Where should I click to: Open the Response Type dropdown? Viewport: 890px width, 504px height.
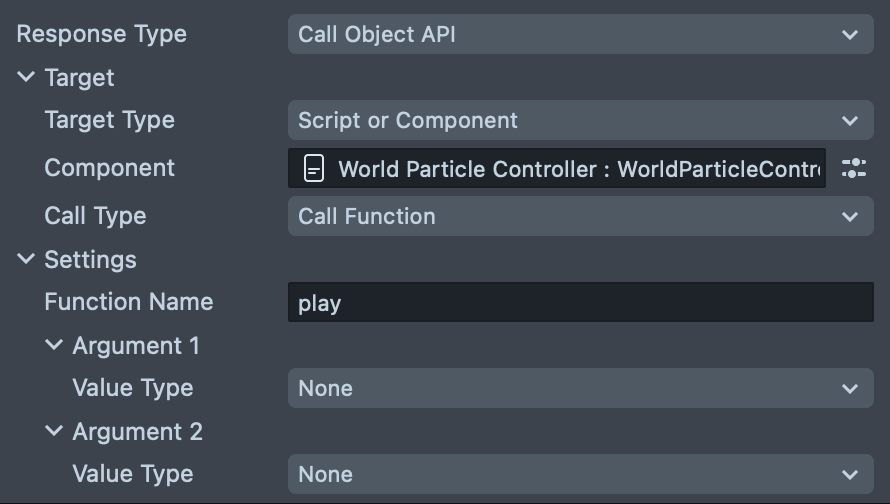[x=580, y=34]
